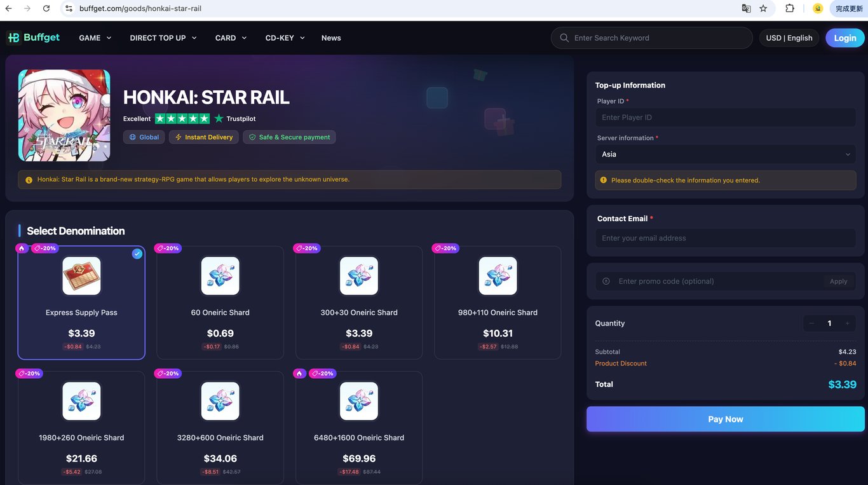Click the Global region tag
868x485 pixels.
click(x=144, y=137)
